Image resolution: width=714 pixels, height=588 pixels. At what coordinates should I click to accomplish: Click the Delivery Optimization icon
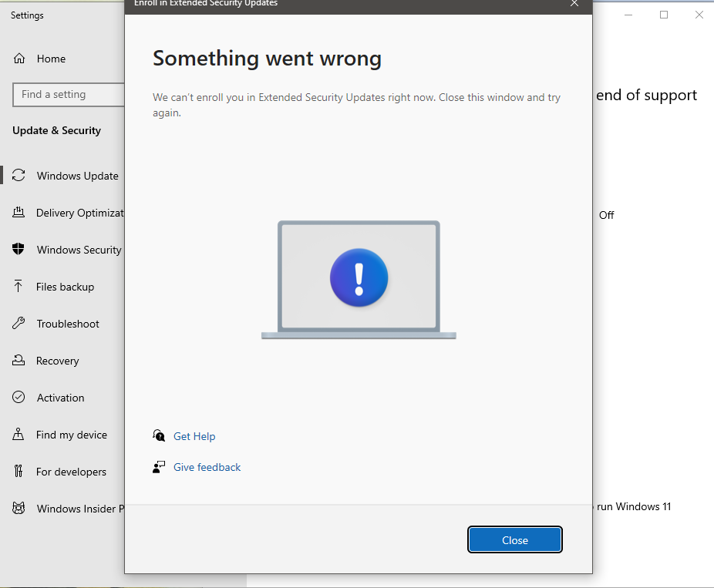[x=19, y=212]
